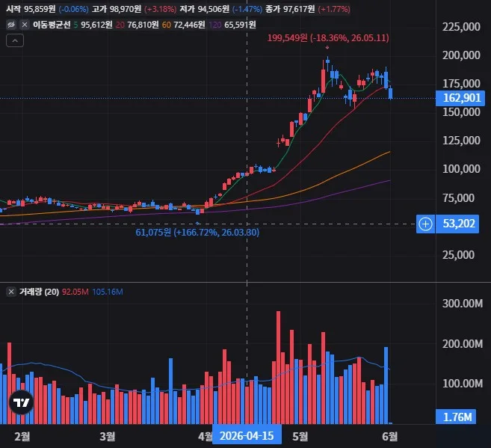Screen dimensions: 491x448
Task: Click the 25,000 price axis label
Action: [x=458, y=255]
